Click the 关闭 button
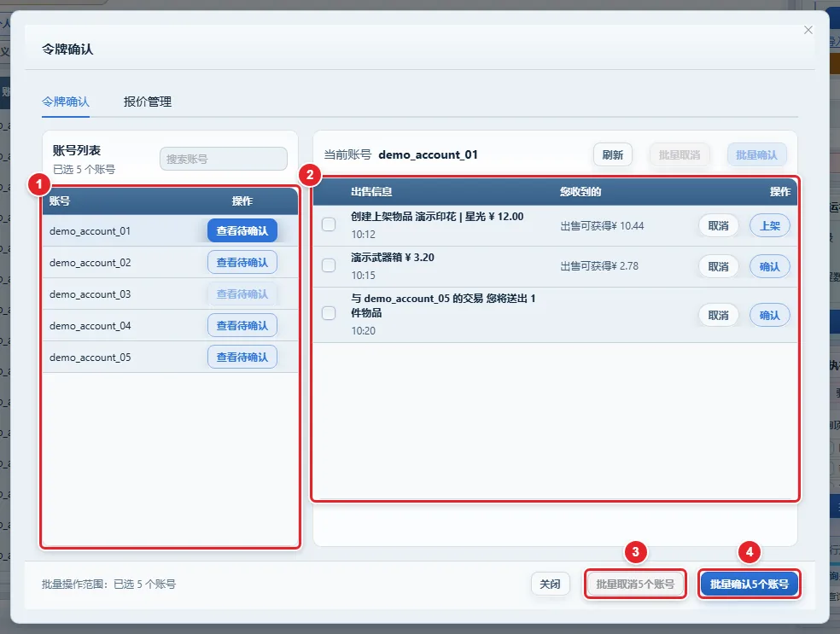Image resolution: width=840 pixels, height=634 pixels. [x=550, y=585]
